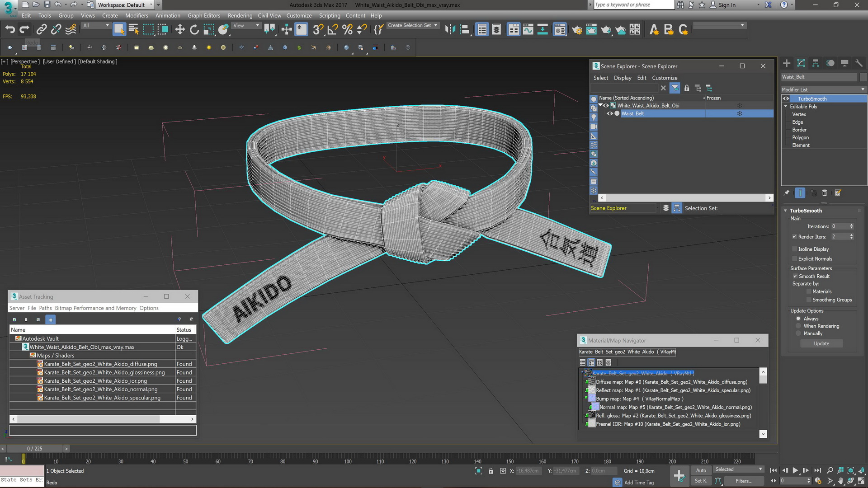
Task: Click Sign In link
Action: (x=727, y=5)
